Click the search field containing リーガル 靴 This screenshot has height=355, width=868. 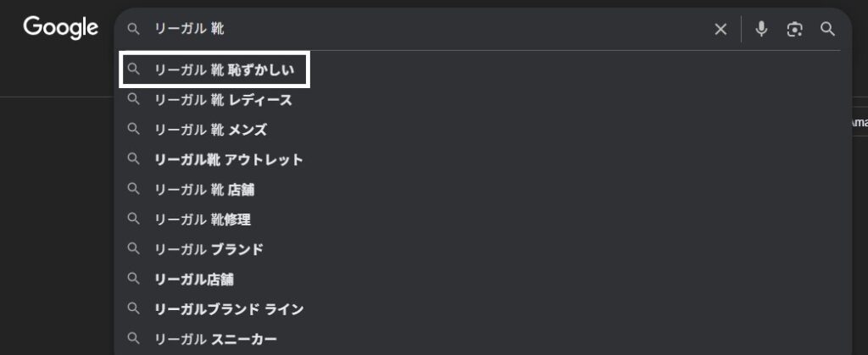tap(424, 30)
